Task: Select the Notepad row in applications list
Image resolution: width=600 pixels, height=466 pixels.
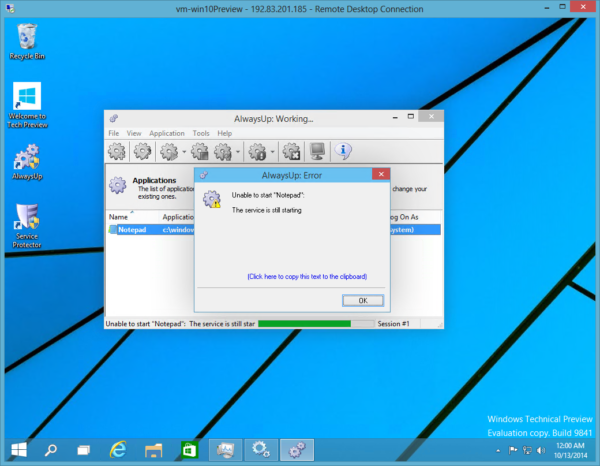Action: tap(132, 230)
